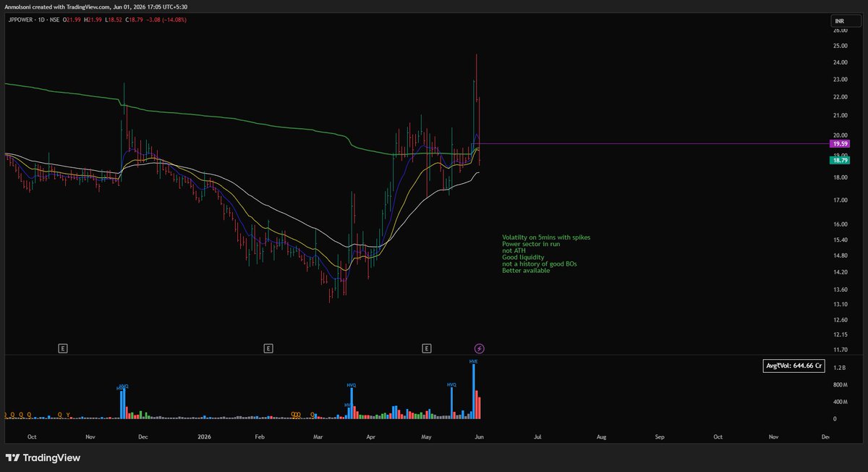Click the 11.70 price axis label
This screenshot has width=868, height=472.
coord(841,350)
